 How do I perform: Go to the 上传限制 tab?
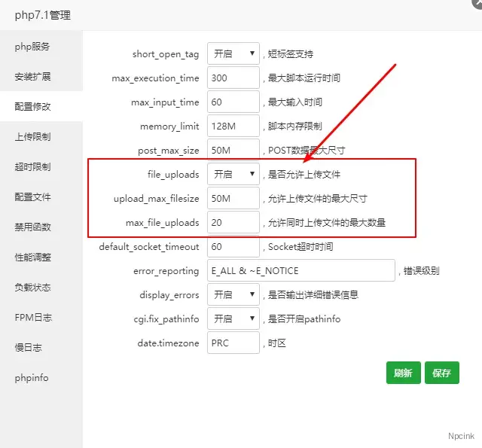coord(32,137)
